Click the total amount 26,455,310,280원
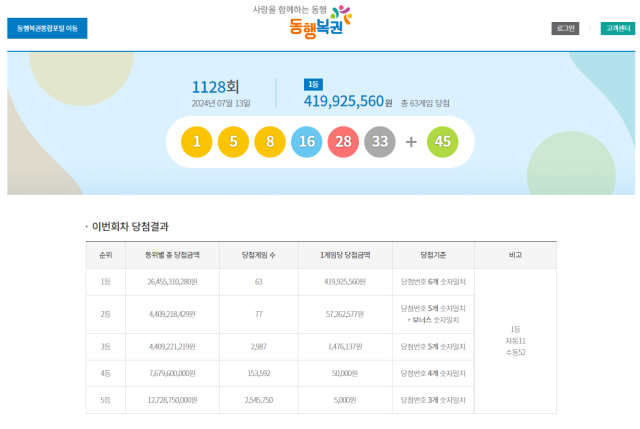 (x=172, y=282)
